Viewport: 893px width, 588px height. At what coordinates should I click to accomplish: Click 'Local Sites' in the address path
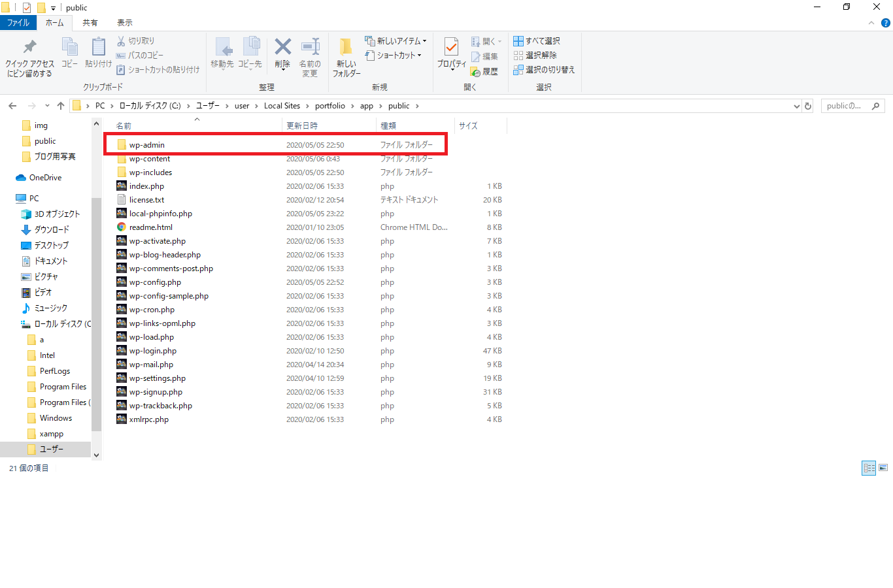282,106
